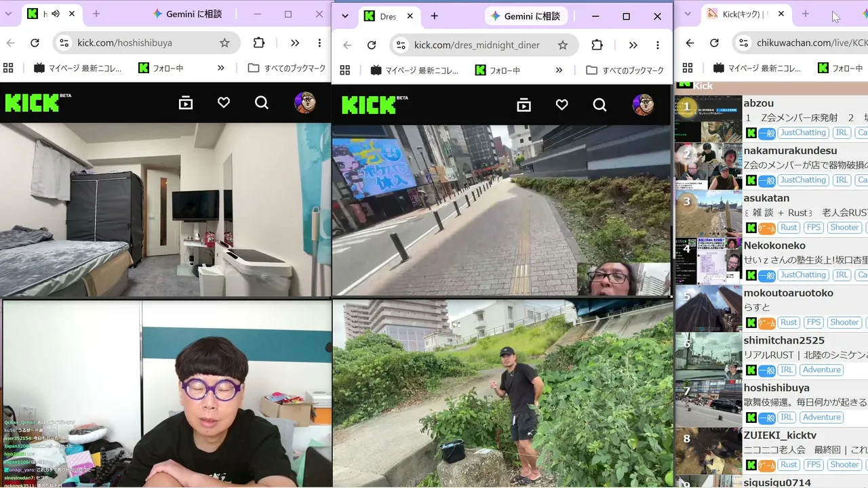868x488 pixels.
Task: Open a new tab in the dres_midnight_diner window
Action: tap(434, 16)
